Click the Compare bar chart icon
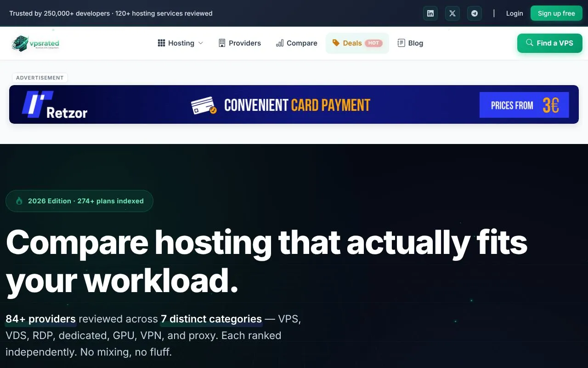This screenshot has width=588, height=368. (280, 43)
